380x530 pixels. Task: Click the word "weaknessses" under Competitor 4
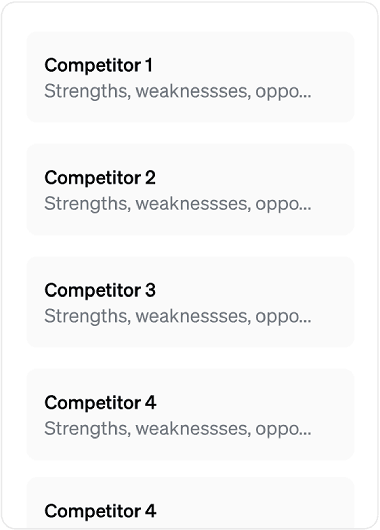pyautogui.click(x=193, y=429)
